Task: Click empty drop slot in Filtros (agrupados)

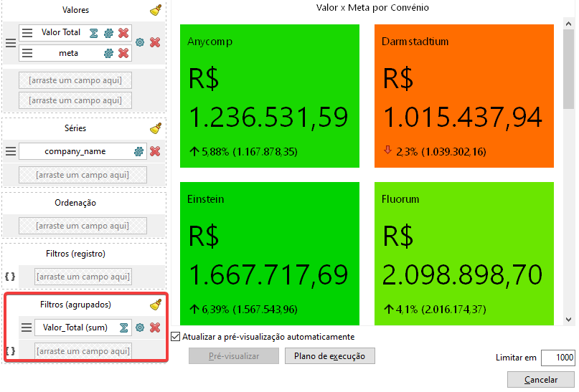Action: [x=83, y=351]
